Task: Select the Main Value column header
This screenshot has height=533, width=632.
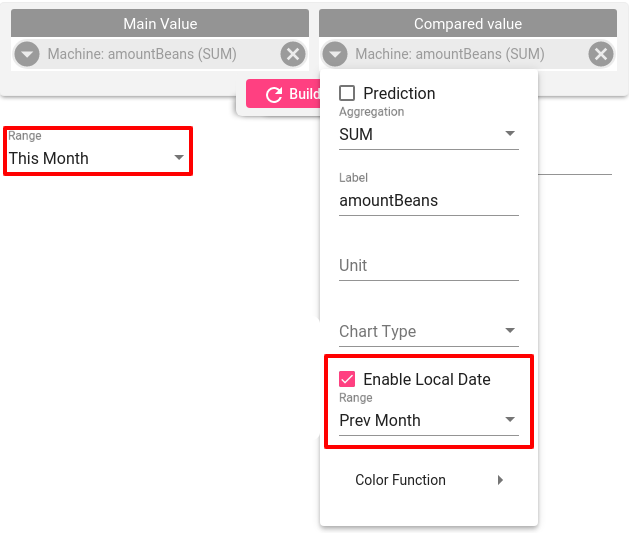Action: coord(160,23)
